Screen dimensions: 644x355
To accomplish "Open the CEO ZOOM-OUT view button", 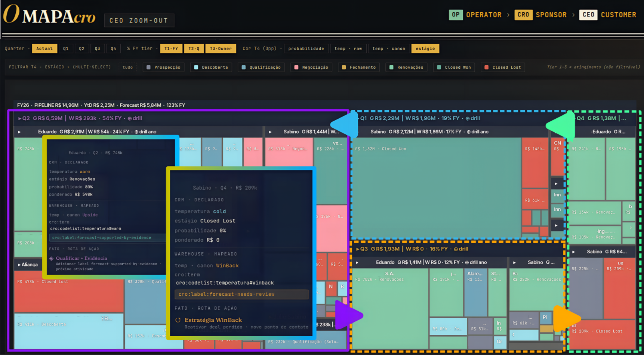I will click(139, 21).
